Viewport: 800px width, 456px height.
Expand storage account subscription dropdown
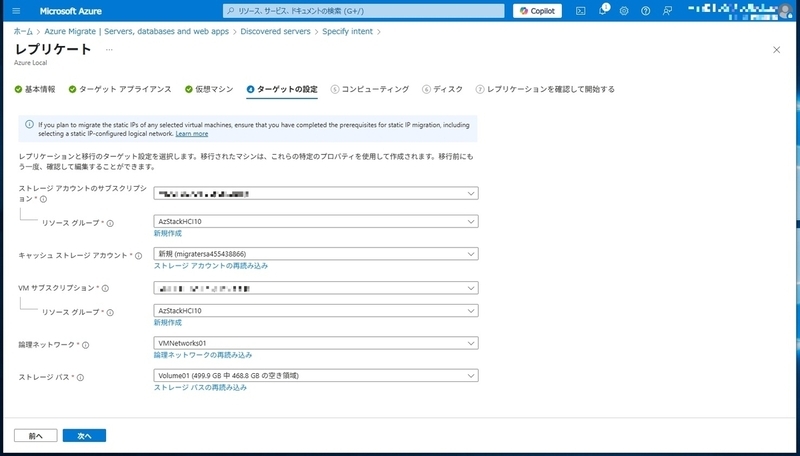pos(316,193)
